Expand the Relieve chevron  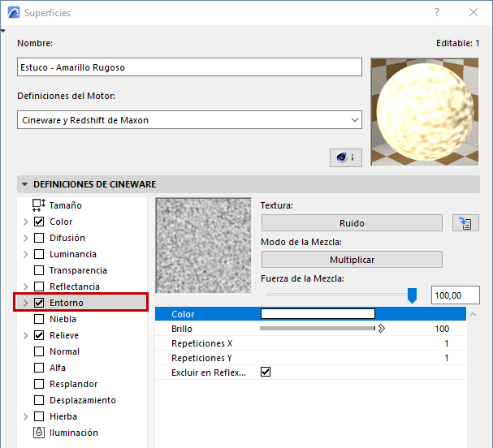click(26, 335)
